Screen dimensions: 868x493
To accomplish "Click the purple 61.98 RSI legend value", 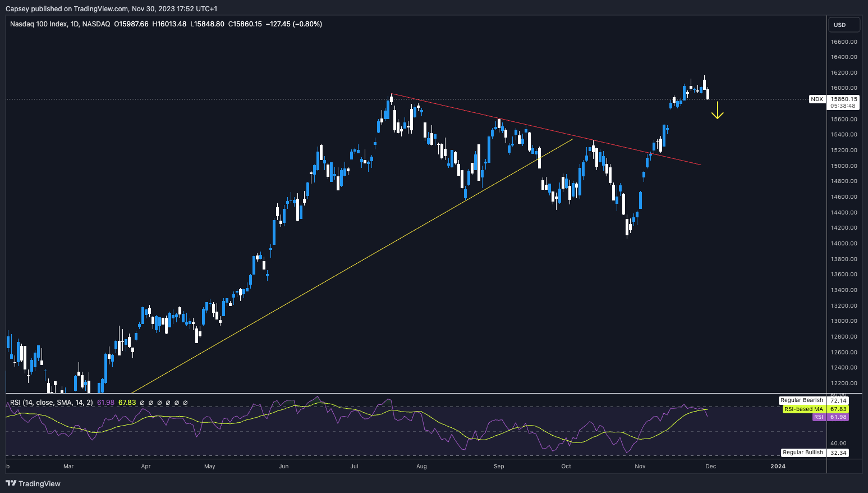I will pos(105,403).
